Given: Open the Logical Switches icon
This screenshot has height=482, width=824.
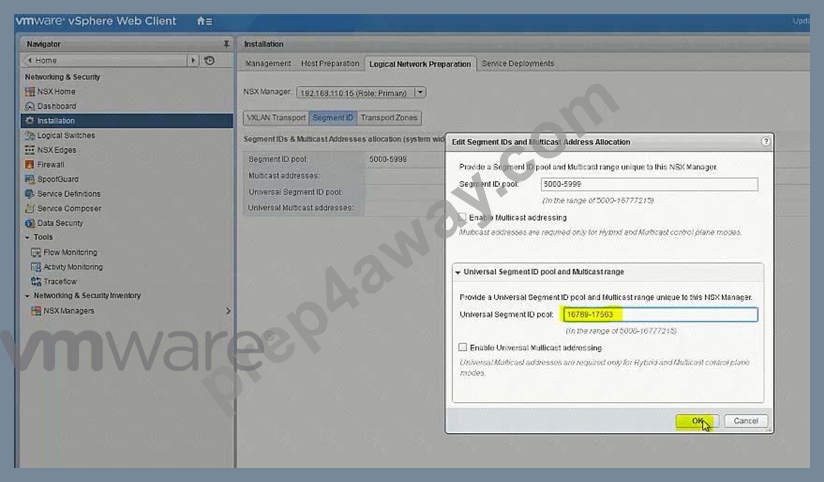Looking at the screenshot, I should click(29, 135).
